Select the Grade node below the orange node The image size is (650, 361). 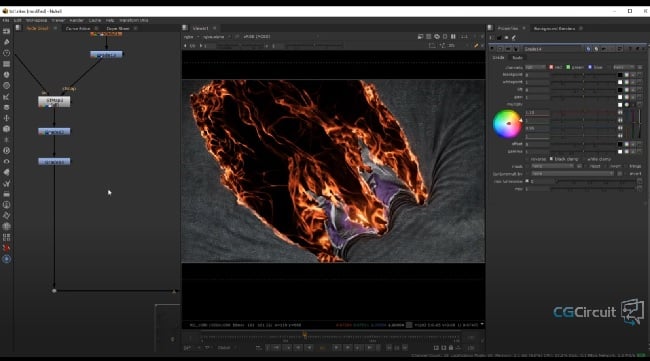(106, 54)
